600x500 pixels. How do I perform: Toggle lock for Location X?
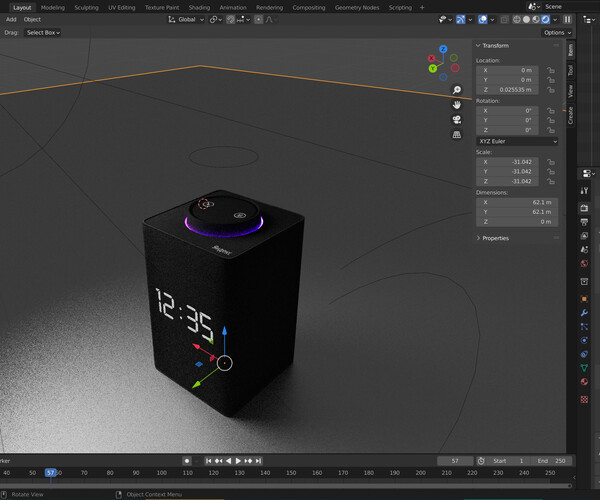(x=551, y=70)
